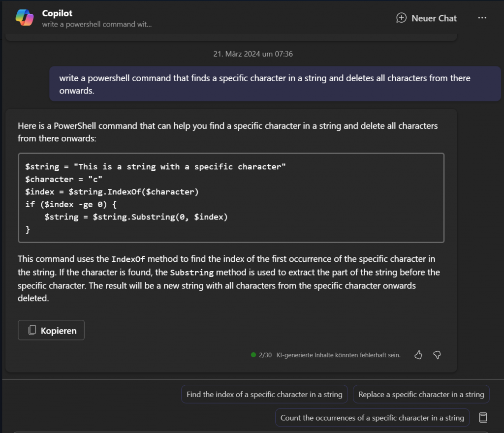Click the chat subtitle 'write a powershell command wit...'
Image resolution: width=504 pixels, height=433 pixels.
coord(96,24)
